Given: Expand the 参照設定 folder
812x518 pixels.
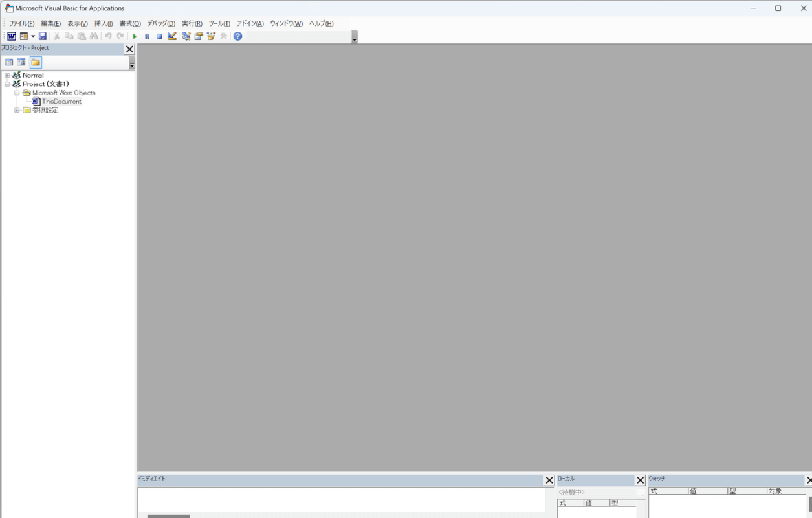Looking at the screenshot, I should point(17,110).
